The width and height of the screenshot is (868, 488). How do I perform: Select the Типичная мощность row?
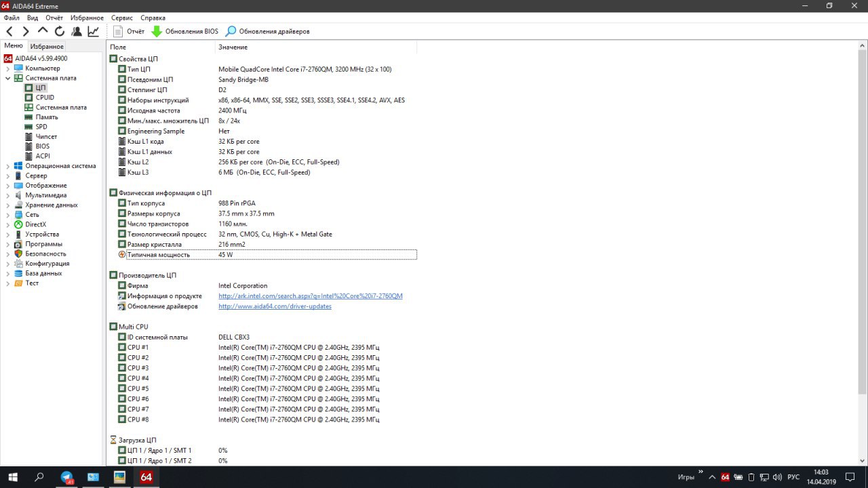click(267, 255)
